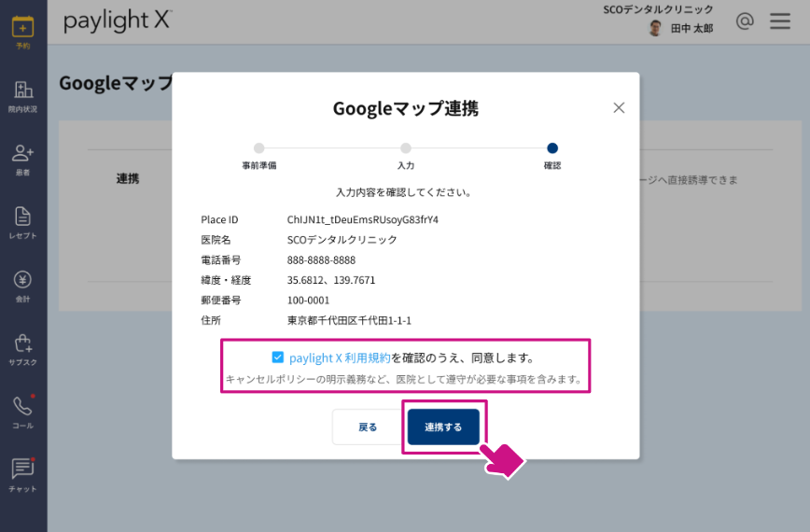The width and height of the screenshot is (810, 532).
Task: Click the phone number 888-8888-8888
Action: [x=321, y=259]
